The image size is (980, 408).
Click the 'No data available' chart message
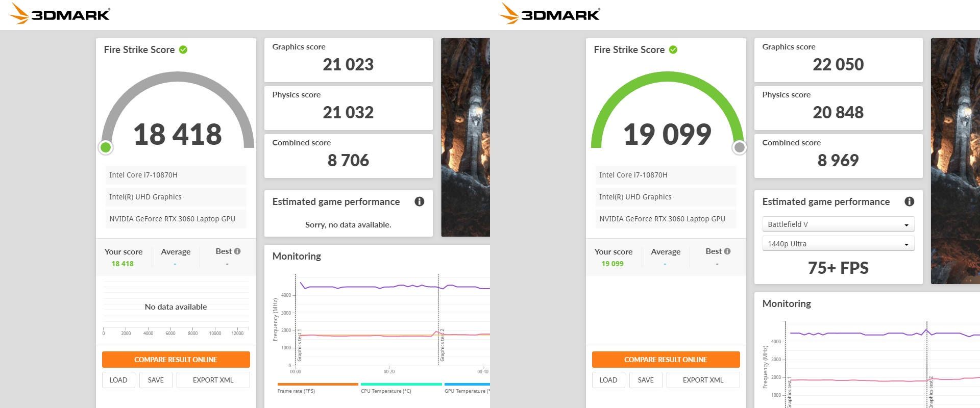[176, 307]
